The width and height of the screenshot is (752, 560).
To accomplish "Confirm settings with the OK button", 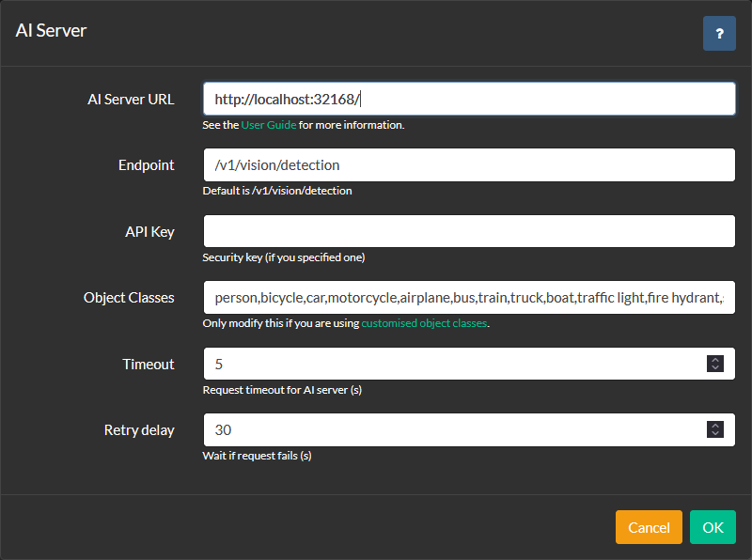I will [x=713, y=527].
